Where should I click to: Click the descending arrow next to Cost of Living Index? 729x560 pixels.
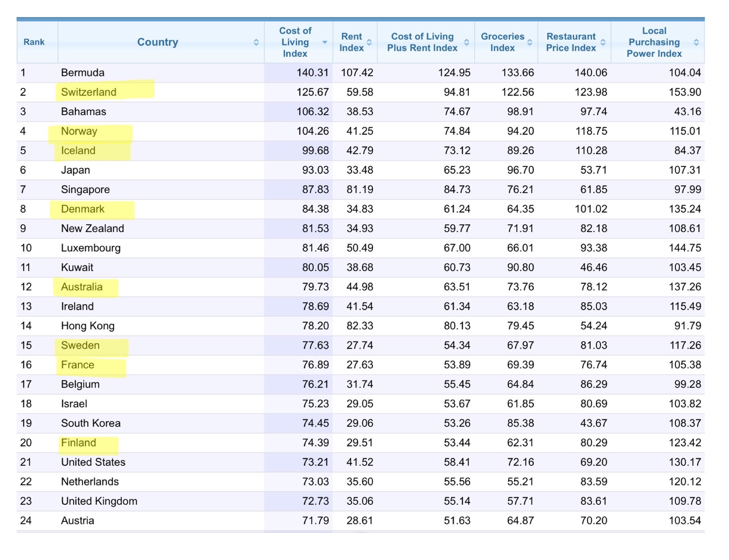tap(324, 42)
